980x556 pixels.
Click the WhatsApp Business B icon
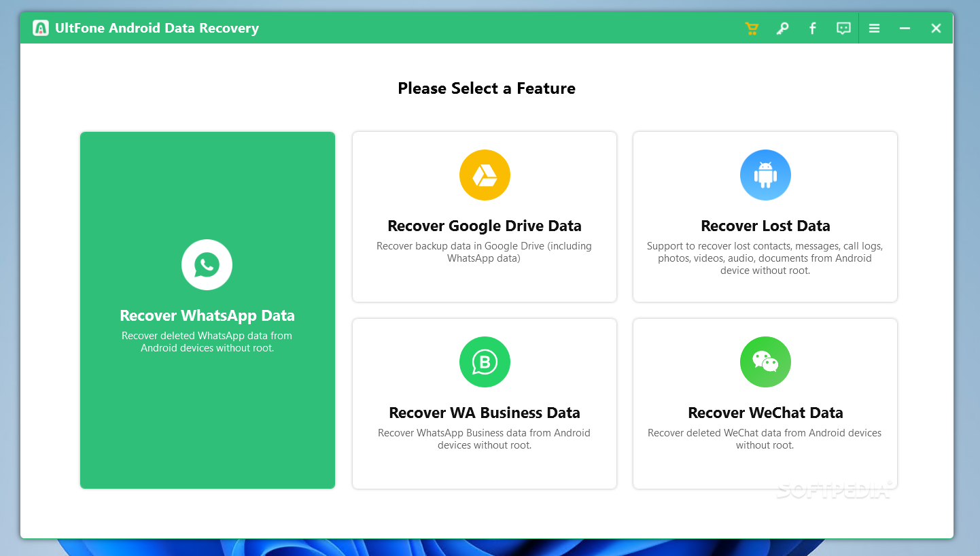coord(485,362)
